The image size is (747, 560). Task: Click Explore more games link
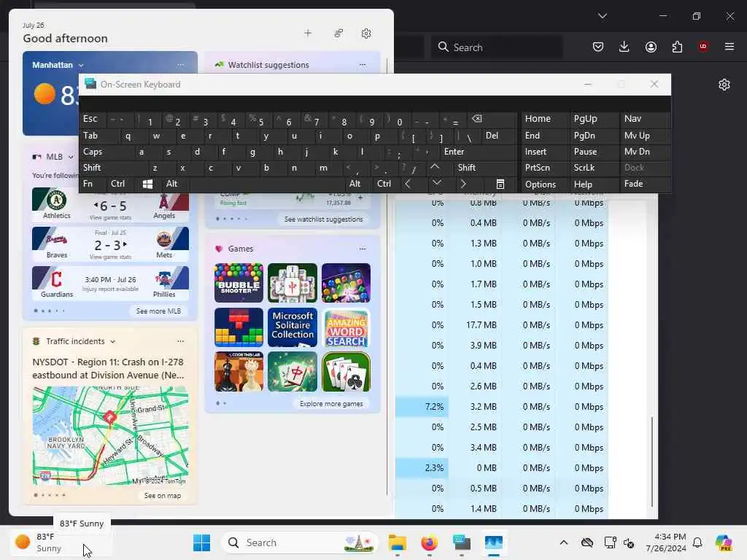click(x=331, y=404)
